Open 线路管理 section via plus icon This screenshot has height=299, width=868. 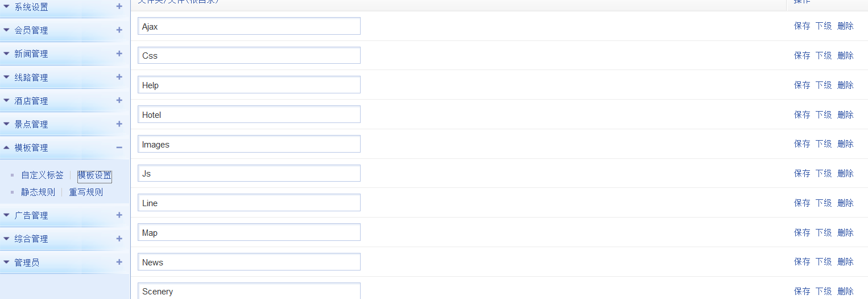(119, 77)
